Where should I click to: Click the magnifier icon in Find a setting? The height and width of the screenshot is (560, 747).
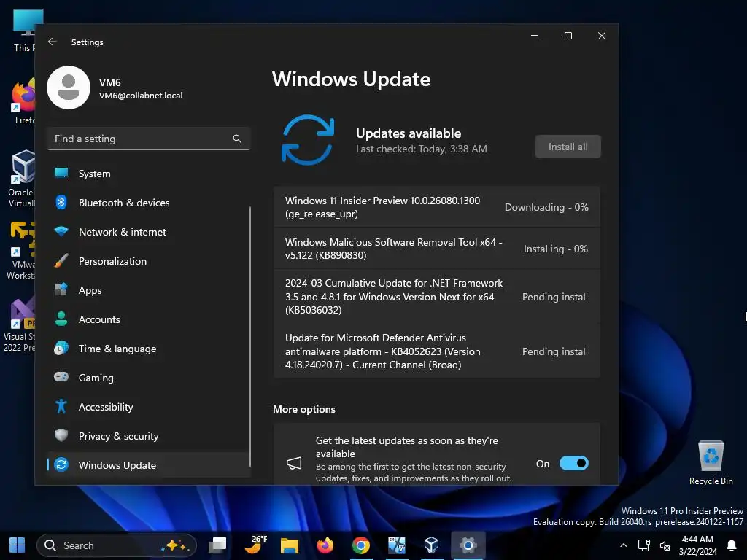[237, 139]
